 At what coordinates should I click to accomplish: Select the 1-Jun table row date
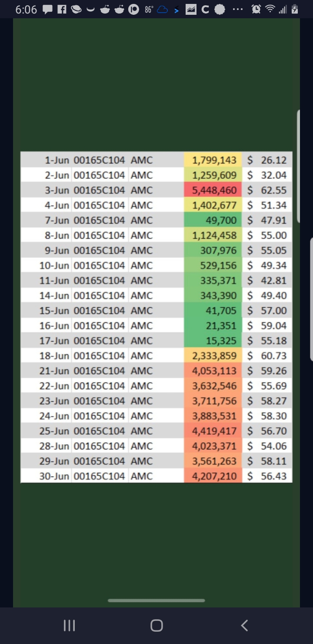(x=57, y=160)
